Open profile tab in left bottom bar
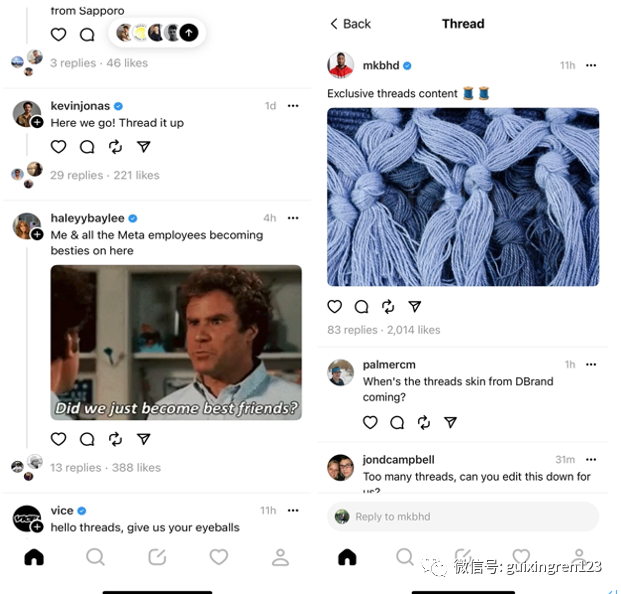 click(x=280, y=557)
